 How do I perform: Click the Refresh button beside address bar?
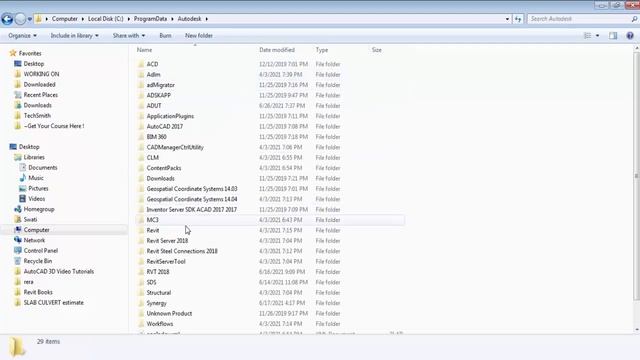pos(518,19)
